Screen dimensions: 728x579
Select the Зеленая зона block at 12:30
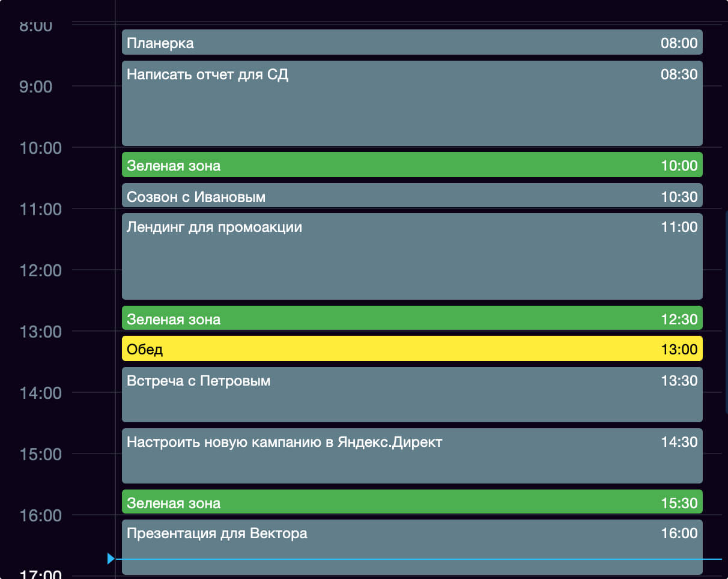pyautogui.click(x=412, y=318)
